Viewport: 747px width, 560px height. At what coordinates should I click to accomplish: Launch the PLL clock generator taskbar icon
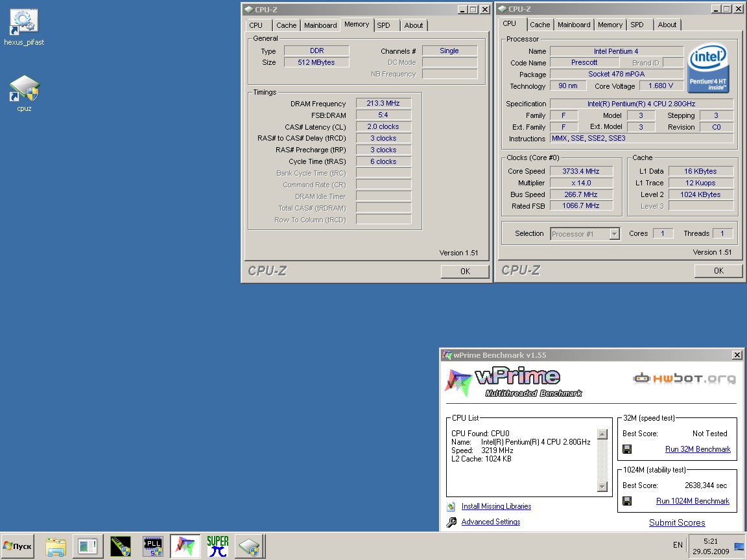[153, 546]
